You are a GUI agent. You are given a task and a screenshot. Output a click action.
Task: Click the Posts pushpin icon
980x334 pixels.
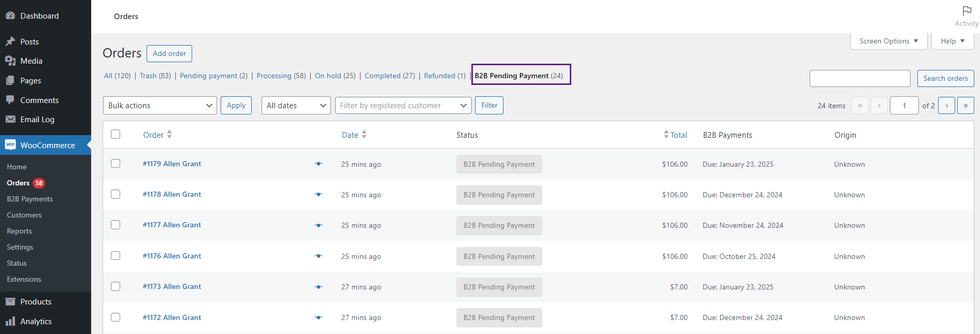point(10,41)
